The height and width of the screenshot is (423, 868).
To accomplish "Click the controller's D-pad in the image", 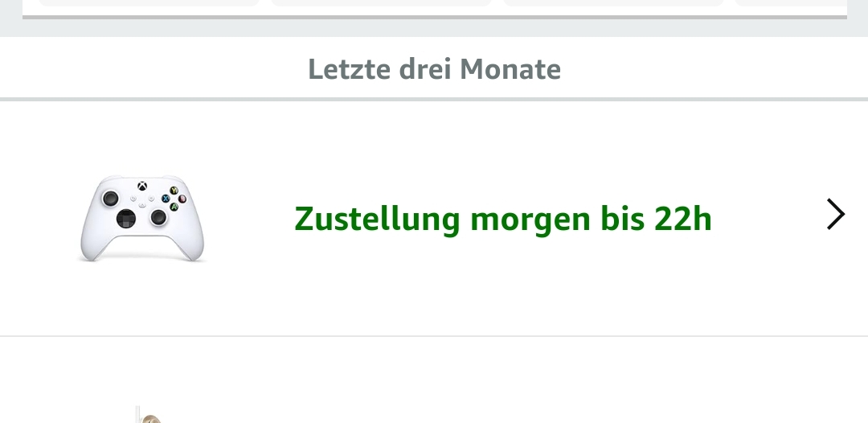I will 126,219.
